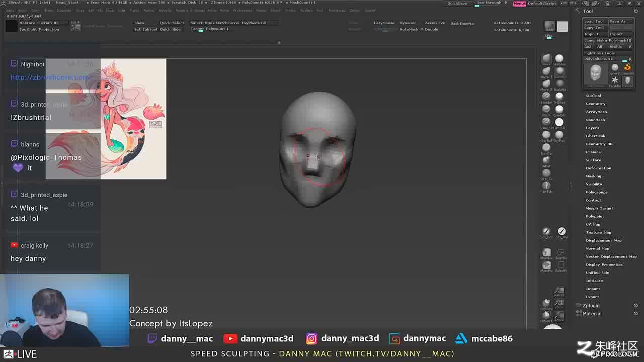This screenshot has height=362, width=644.
Task: Pick the Sphere3D tool icon
Action: point(615,67)
